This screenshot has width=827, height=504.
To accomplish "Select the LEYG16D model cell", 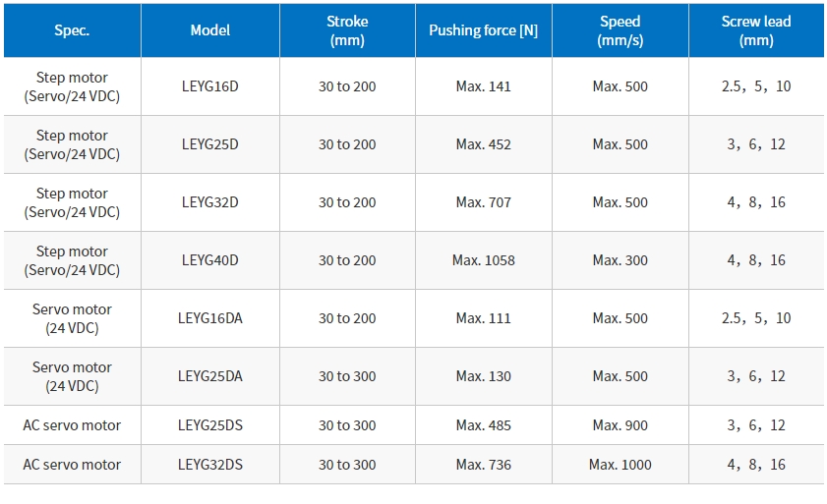I will [x=210, y=86].
